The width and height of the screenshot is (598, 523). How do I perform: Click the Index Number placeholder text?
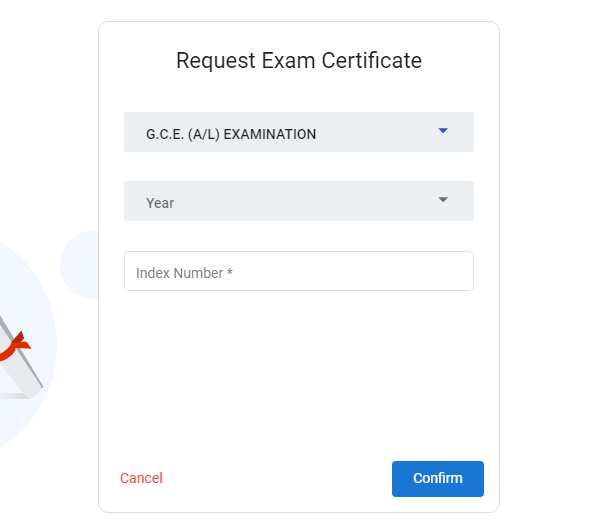click(184, 273)
